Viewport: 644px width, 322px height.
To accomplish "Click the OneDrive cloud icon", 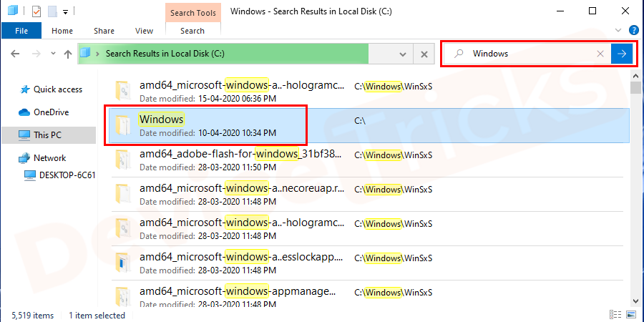I will click(24, 112).
